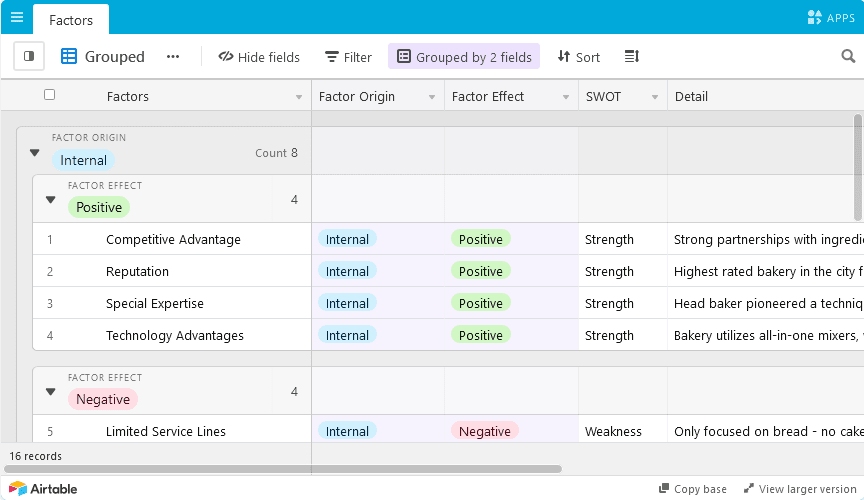The width and height of the screenshot is (864, 500).
Task: Collapse the Internal factor origin group
Action: tap(35, 153)
